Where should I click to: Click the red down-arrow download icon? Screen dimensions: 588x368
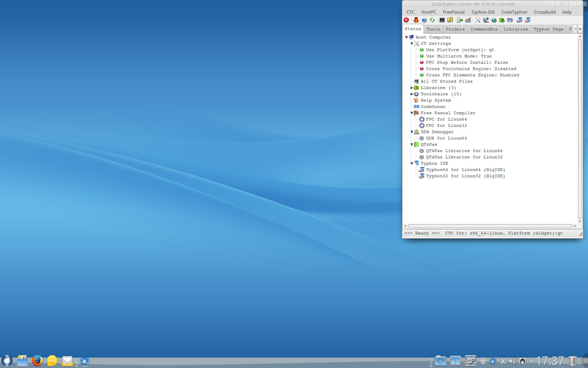coord(416,20)
